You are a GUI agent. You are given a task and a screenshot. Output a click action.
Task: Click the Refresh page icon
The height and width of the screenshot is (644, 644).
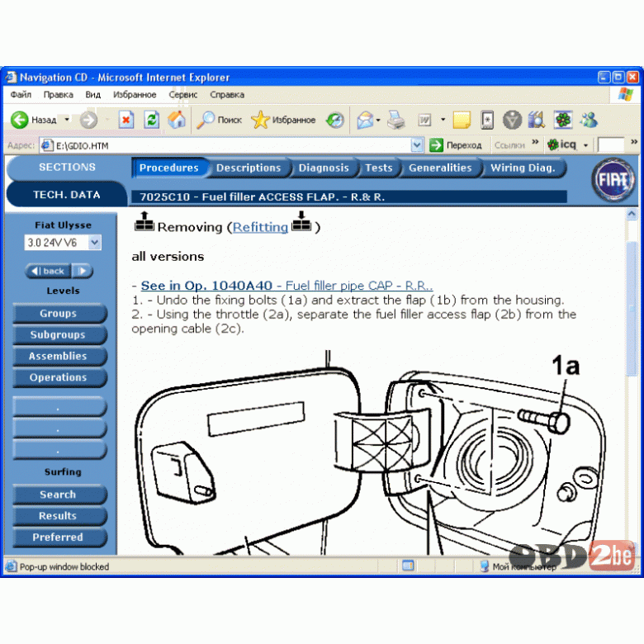click(x=152, y=120)
